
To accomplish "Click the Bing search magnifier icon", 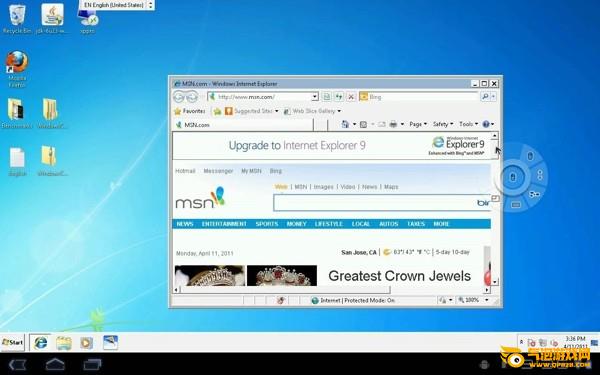I will (x=485, y=97).
